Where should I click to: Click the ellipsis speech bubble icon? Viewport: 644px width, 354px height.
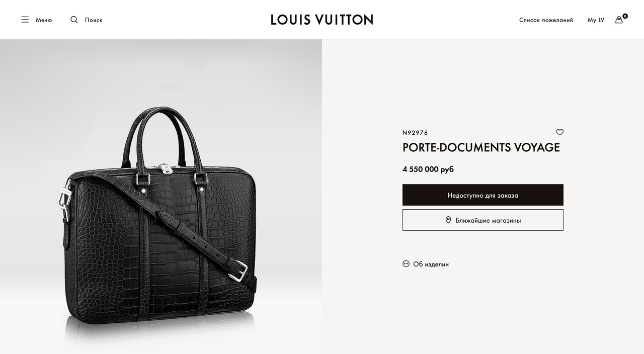pyautogui.click(x=406, y=263)
